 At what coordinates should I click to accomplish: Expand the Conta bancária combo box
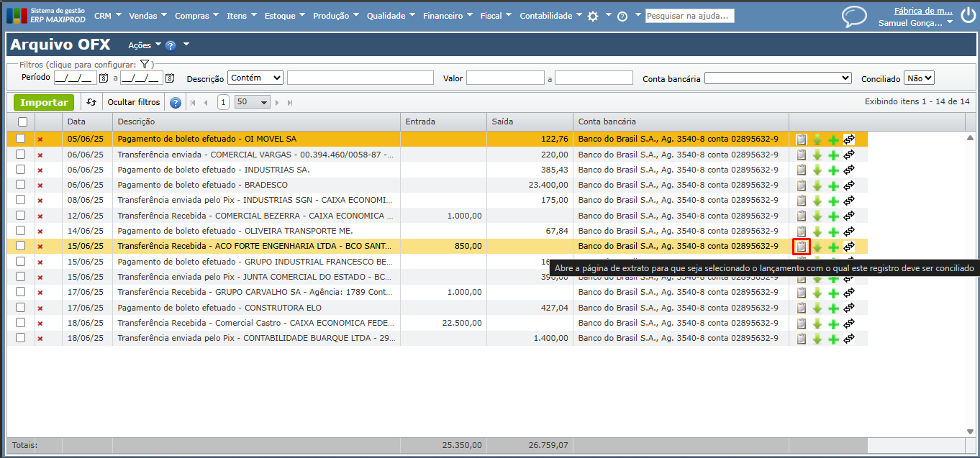pos(777,78)
